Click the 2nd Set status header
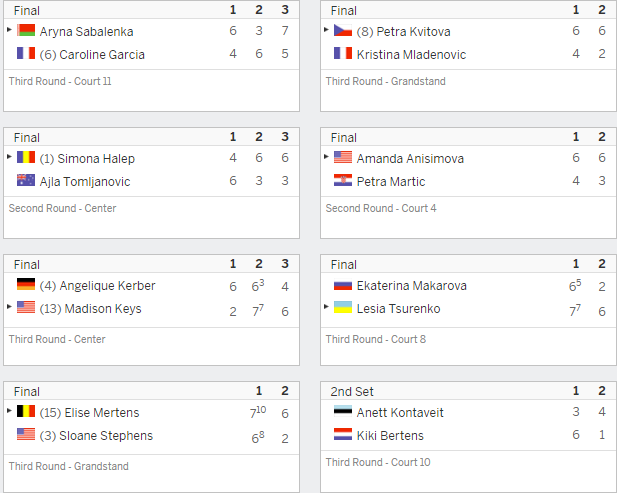The width and height of the screenshot is (617, 493). [x=352, y=391]
